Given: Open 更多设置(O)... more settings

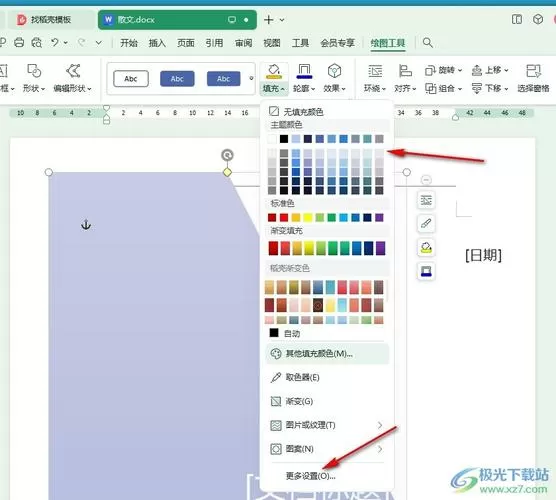Looking at the screenshot, I should tap(311, 476).
